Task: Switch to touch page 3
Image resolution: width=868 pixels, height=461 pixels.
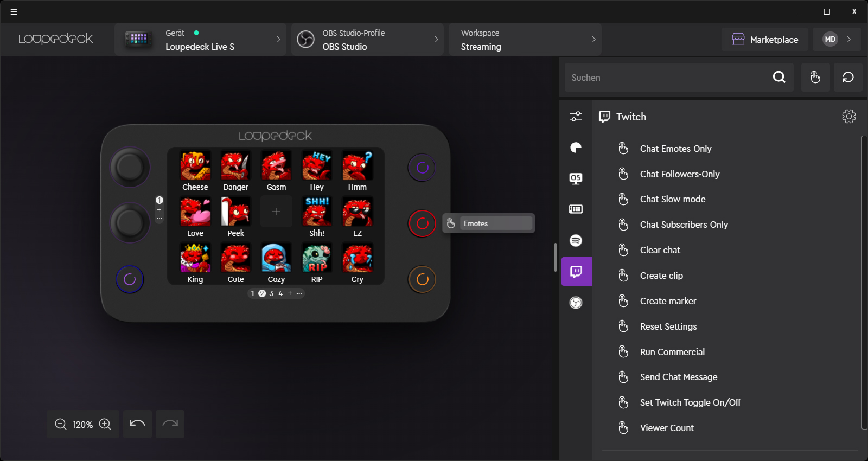Action: 271,293
